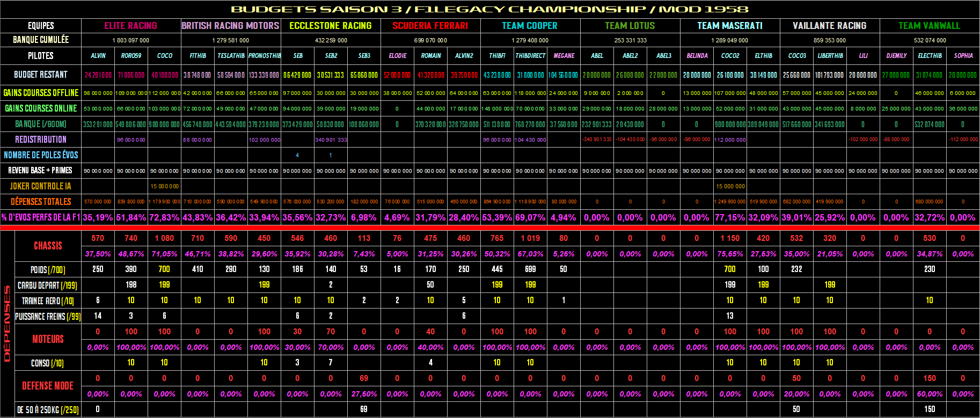
Task: Click joker value 15 000 000 under COCO2
Action: click(x=730, y=186)
